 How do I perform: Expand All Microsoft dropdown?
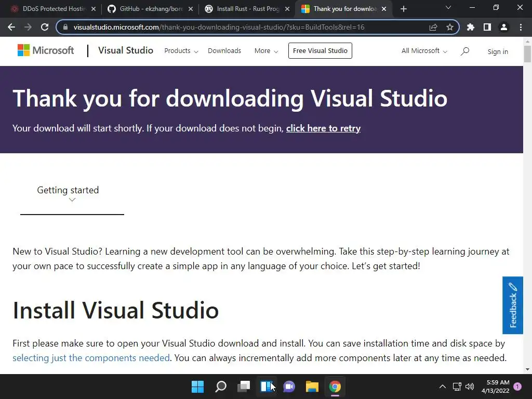(424, 51)
